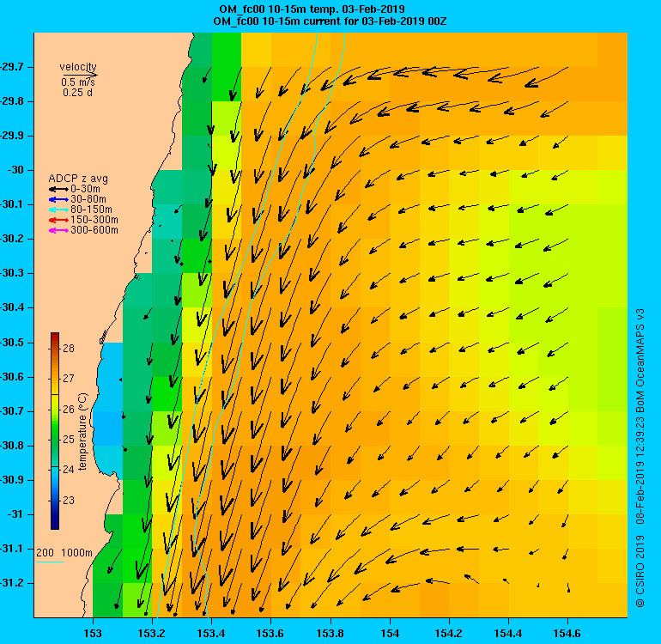Click the subtitle 'OM_fc00 10-15m current for 03-Feb-2019 00Z'
661x644 pixels.
[x=330, y=21]
